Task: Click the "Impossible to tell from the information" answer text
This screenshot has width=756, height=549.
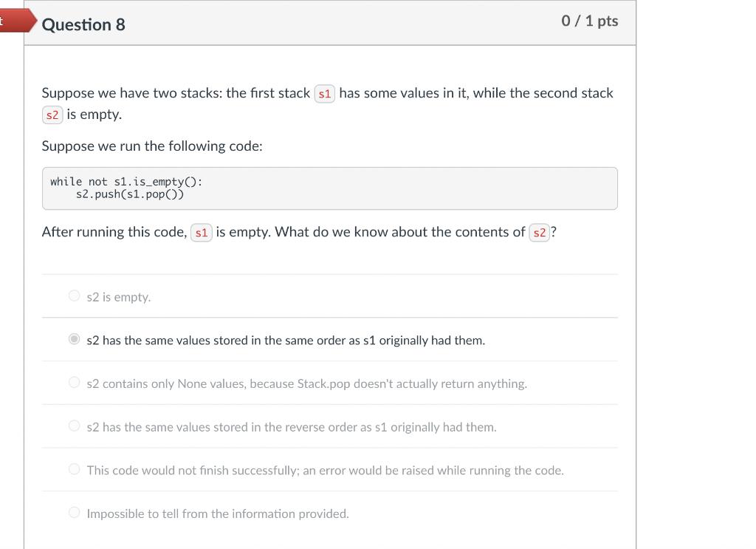Action: tap(218, 514)
